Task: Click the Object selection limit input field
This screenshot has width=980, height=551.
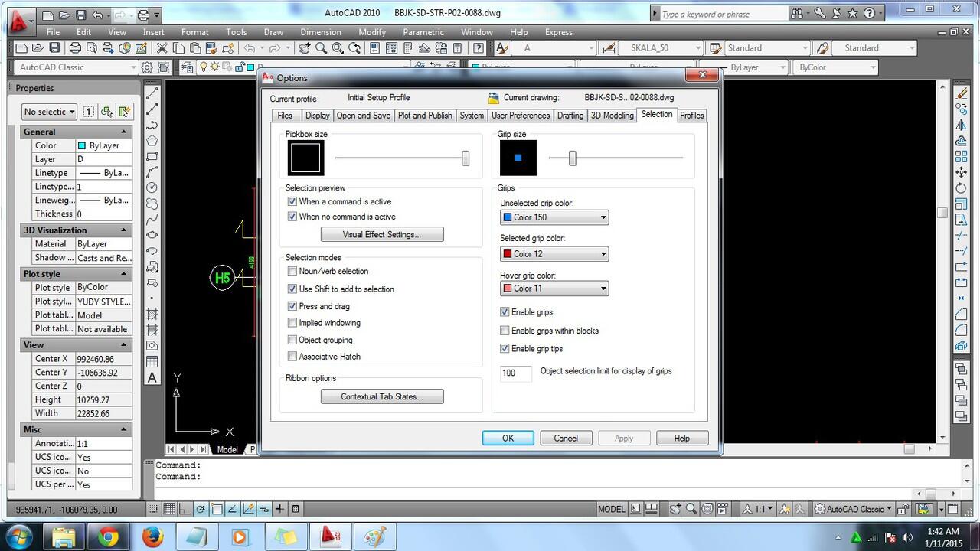Action: (x=516, y=373)
